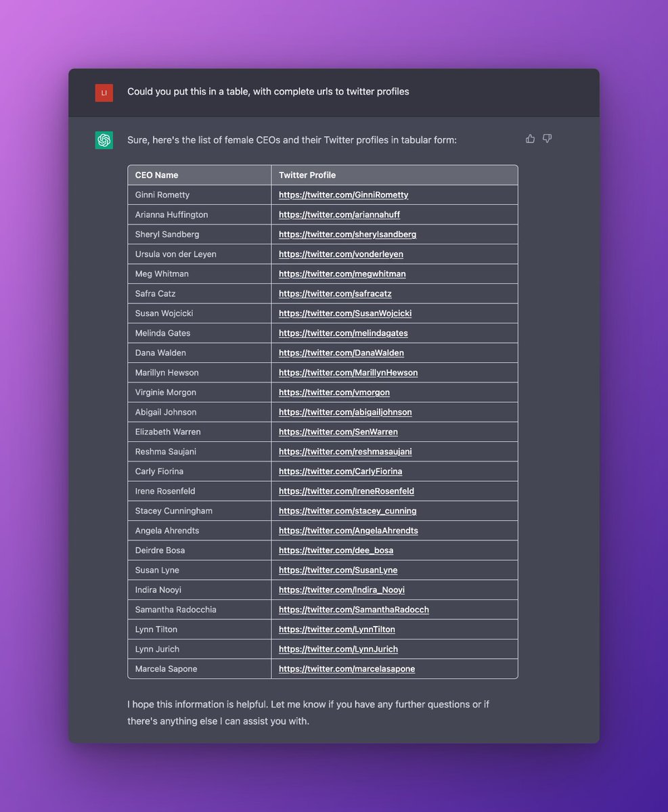Open the ariannahuff Twitter link
The height and width of the screenshot is (812, 668).
coord(339,215)
